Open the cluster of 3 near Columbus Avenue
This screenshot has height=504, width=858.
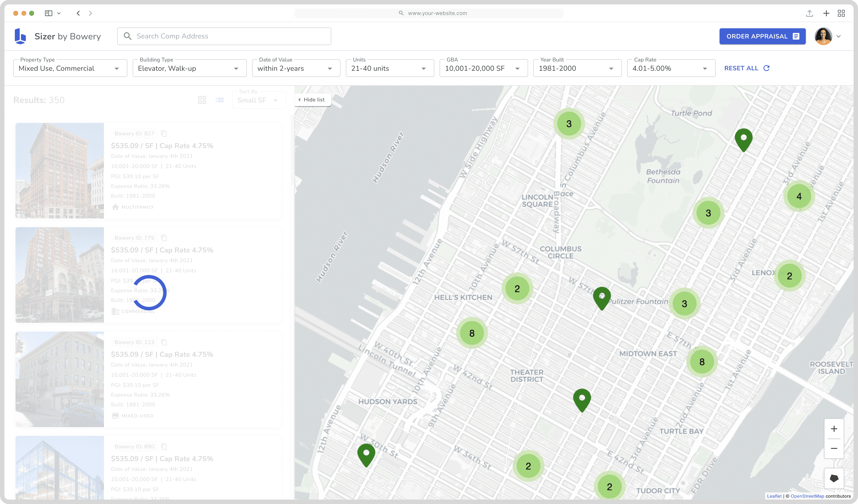pyautogui.click(x=569, y=124)
